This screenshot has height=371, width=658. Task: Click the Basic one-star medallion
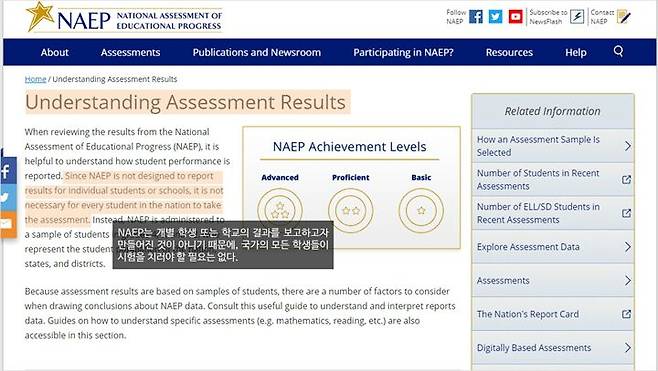[x=421, y=211]
